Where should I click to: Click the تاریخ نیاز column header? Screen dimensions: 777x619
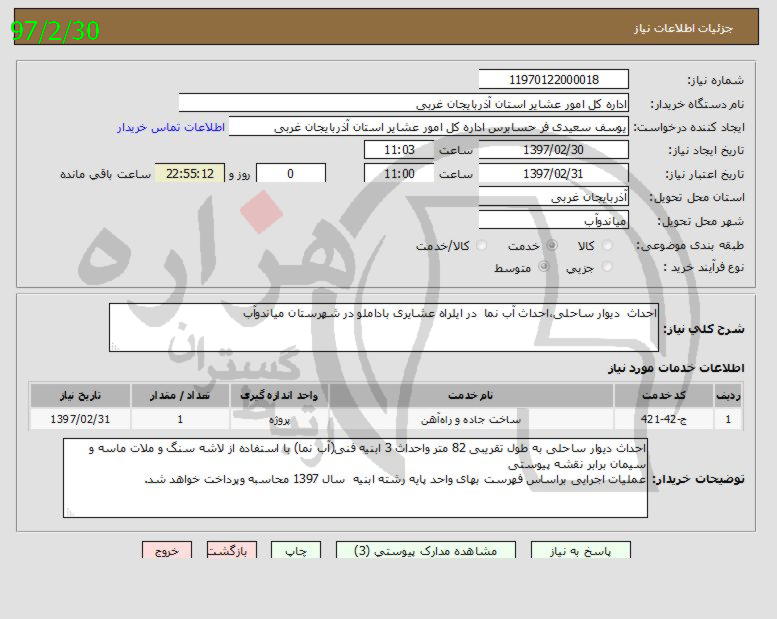(x=80, y=395)
